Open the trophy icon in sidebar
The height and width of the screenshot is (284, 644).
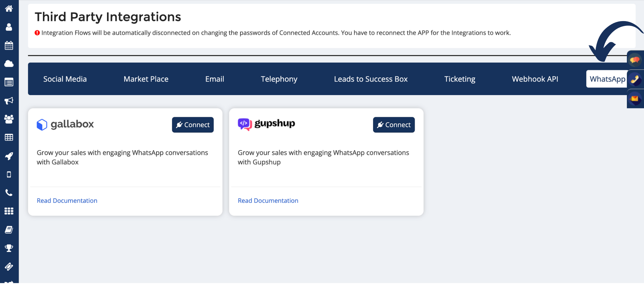point(9,248)
